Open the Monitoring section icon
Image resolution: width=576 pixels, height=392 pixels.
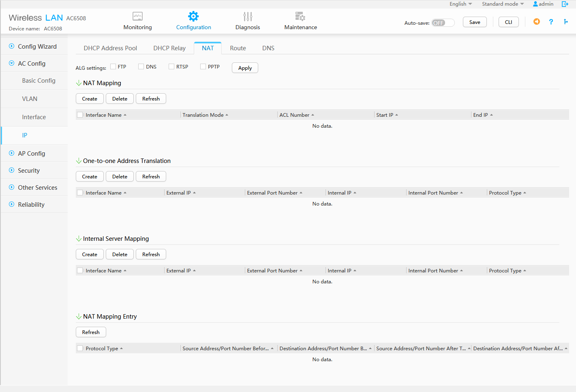(137, 17)
